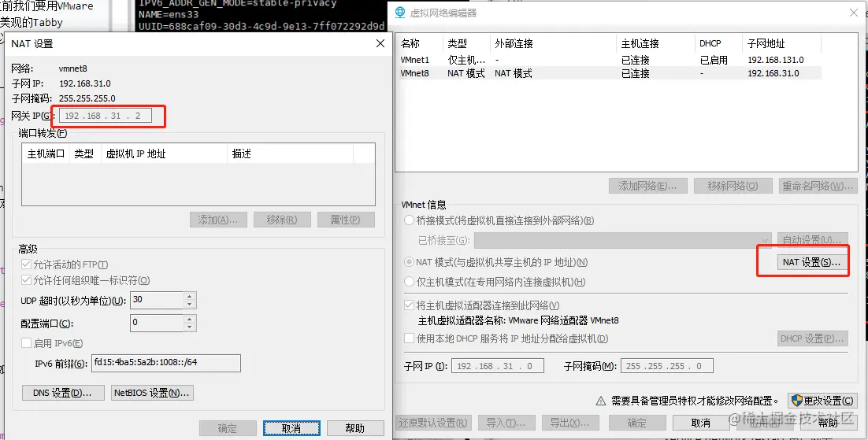Click the 配置端口 input field
The height and width of the screenshot is (440, 868).
(x=157, y=322)
